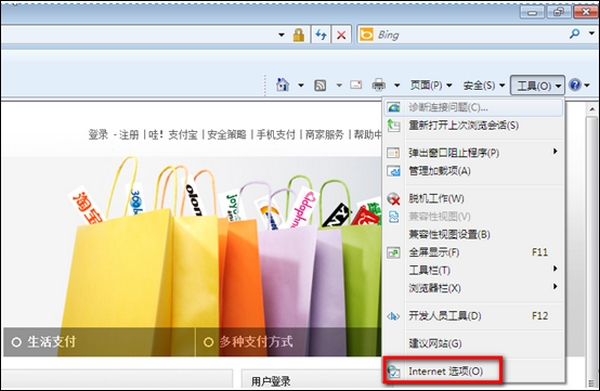Open the Home page icon
Screen dimensions: 600x391
tap(282, 85)
